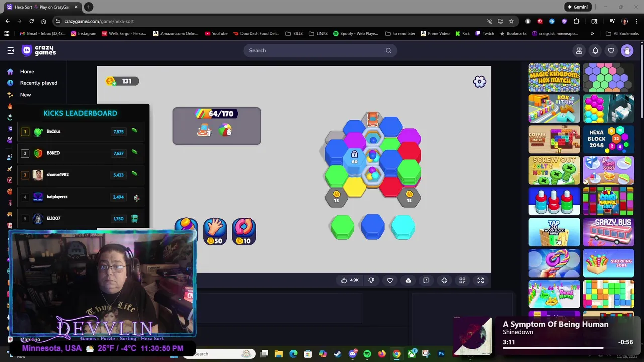Image resolution: width=644 pixels, height=362 pixels.
Task: Open the CrazyGames user avatar menu
Action: tap(627, 50)
